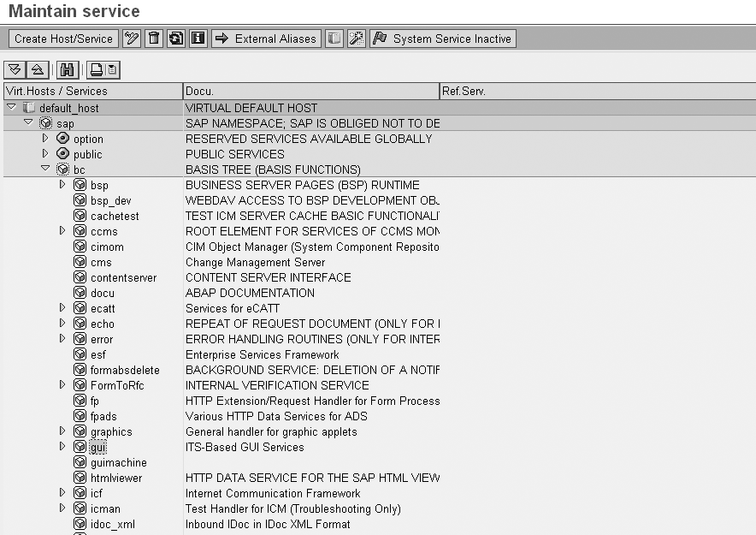The width and height of the screenshot is (756, 535).
Task: Click the service icon beside contentserver
Action: point(80,277)
